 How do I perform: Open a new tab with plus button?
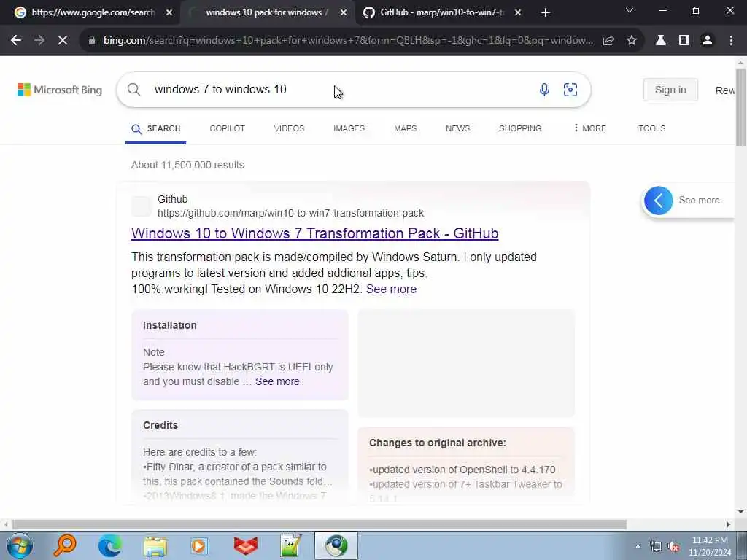point(546,12)
